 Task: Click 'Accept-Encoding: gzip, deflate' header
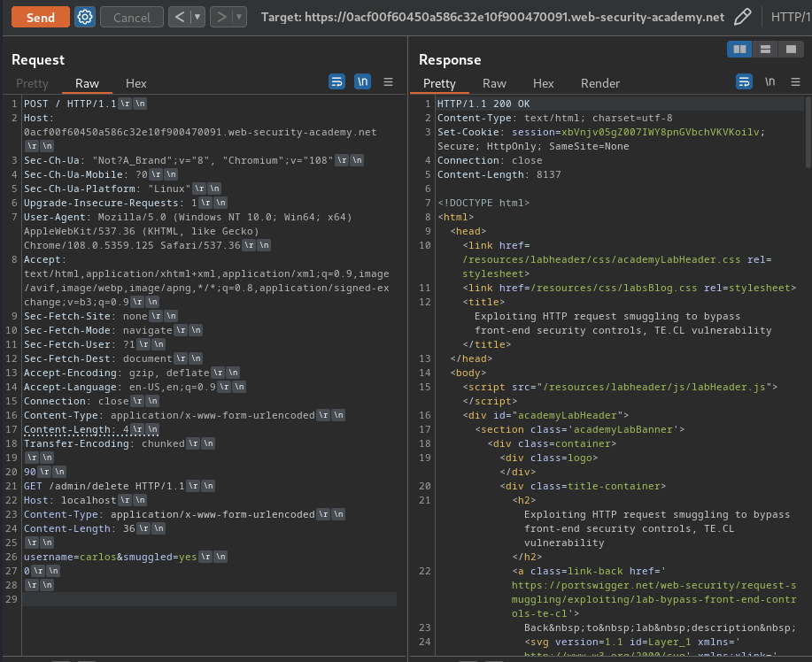[117, 373]
